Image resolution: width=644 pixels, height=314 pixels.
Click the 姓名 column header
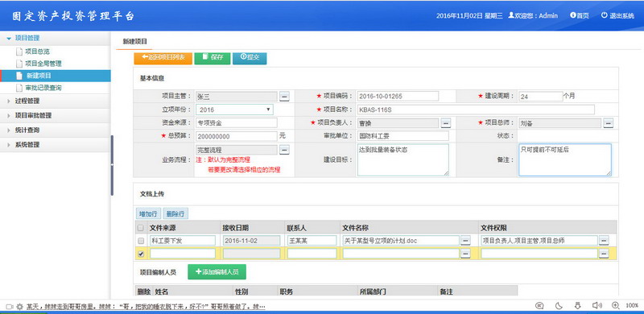pyautogui.click(x=162, y=291)
